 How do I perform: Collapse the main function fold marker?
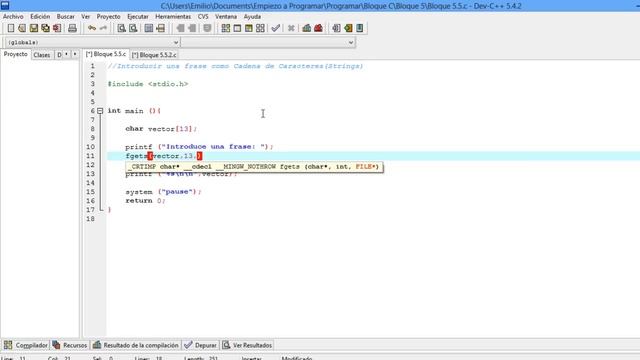tap(100, 111)
